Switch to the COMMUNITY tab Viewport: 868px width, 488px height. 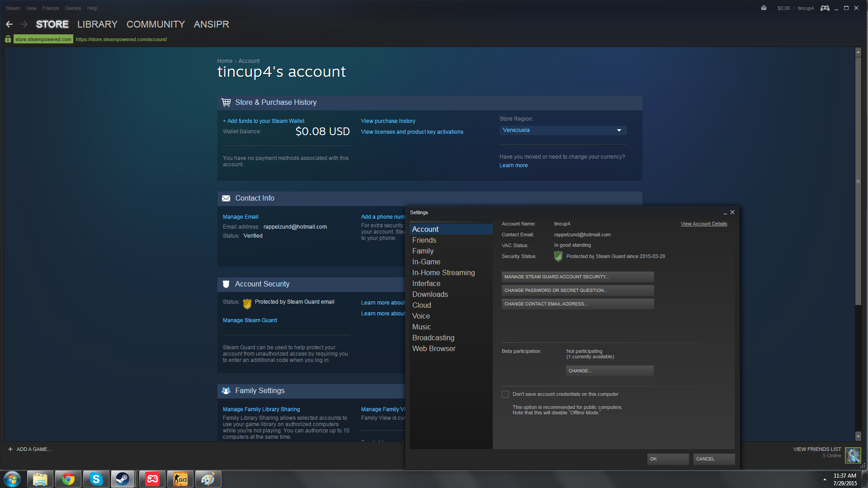point(156,24)
